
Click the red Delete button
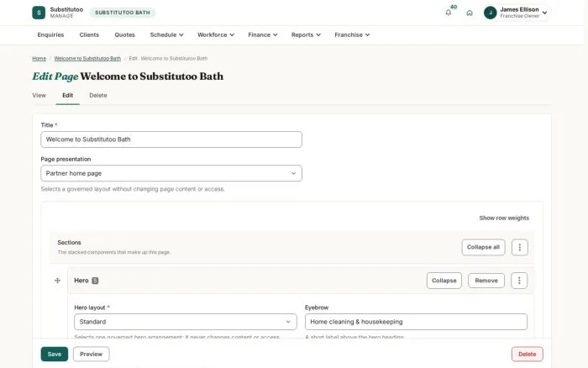click(527, 354)
